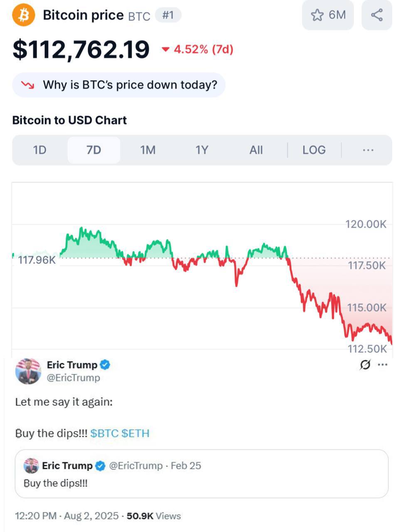The image size is (399, 532).
Task: Select the 7D chart range
Action: pos(94,150)
